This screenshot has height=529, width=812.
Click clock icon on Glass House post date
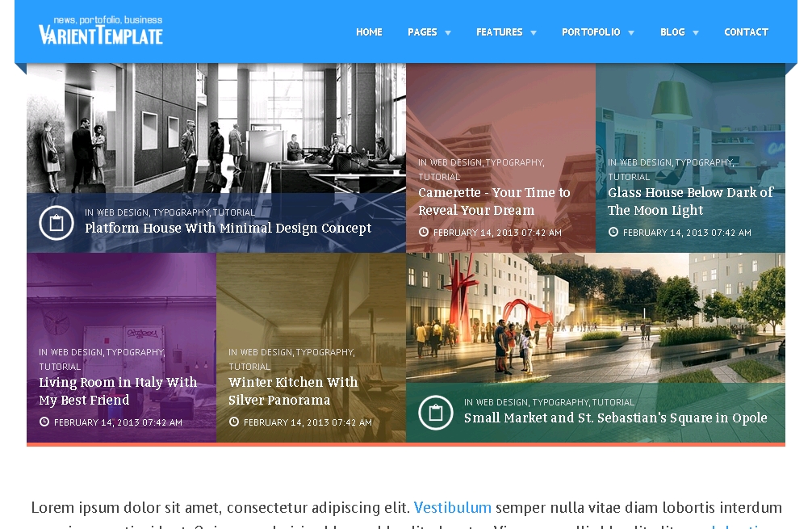(613, 233)
